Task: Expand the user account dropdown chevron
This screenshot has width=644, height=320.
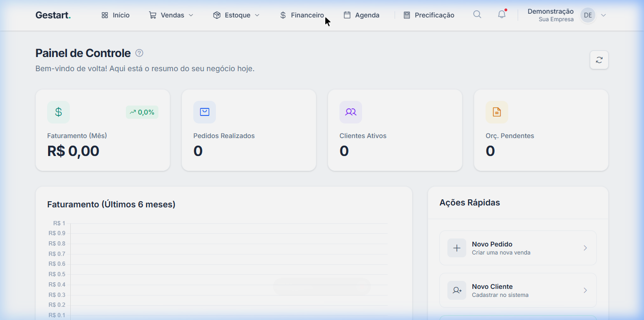Action: point(603,15)
